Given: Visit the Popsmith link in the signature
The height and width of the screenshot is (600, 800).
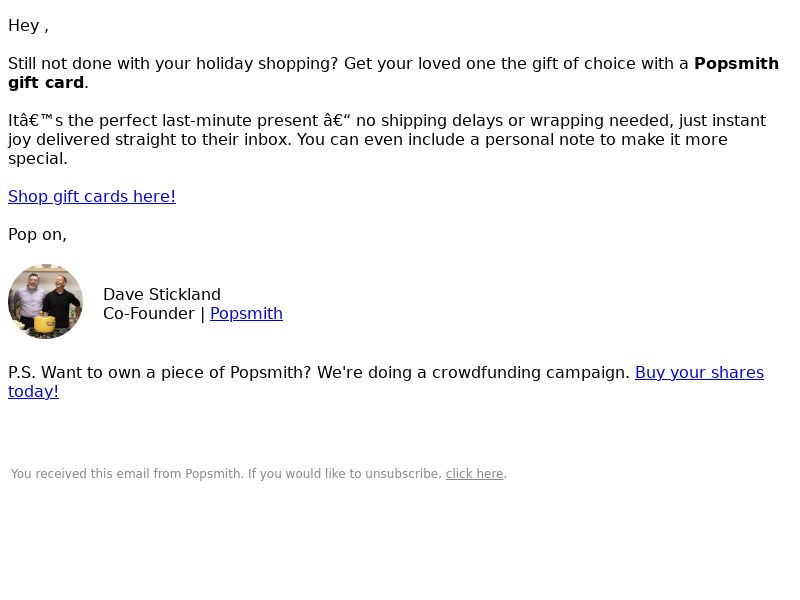Looking at the screenshot, I should pyautogui.click(x=246, y=313).
